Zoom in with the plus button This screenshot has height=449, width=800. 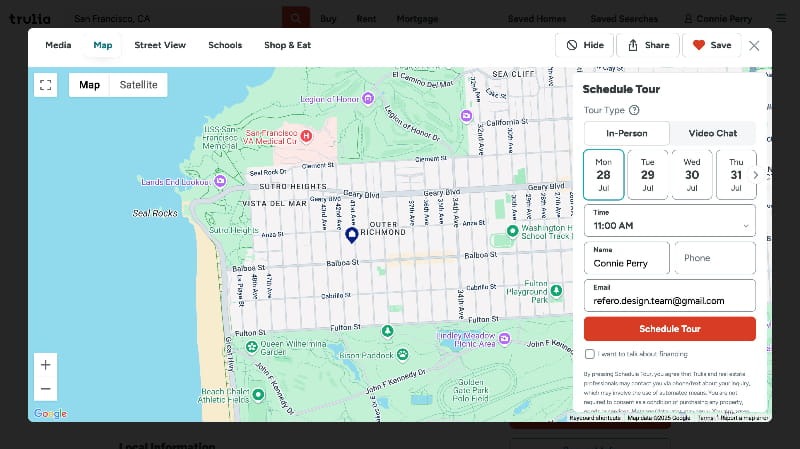46,364
